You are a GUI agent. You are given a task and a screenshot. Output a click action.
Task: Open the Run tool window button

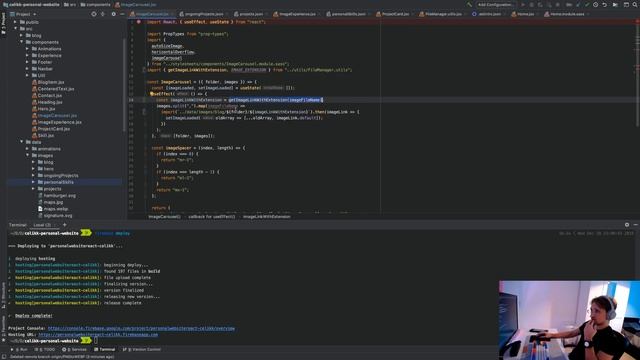pyautogui.click(x=19, y=349)
